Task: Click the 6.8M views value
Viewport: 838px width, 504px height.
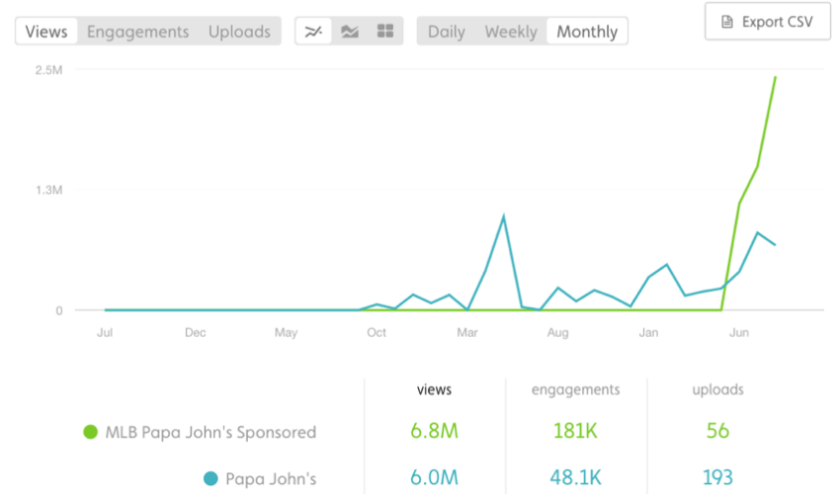Action: 434,432
